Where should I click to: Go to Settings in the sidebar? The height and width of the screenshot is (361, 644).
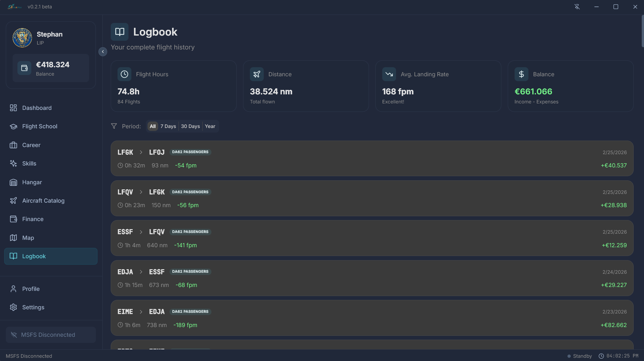[33, 307]
